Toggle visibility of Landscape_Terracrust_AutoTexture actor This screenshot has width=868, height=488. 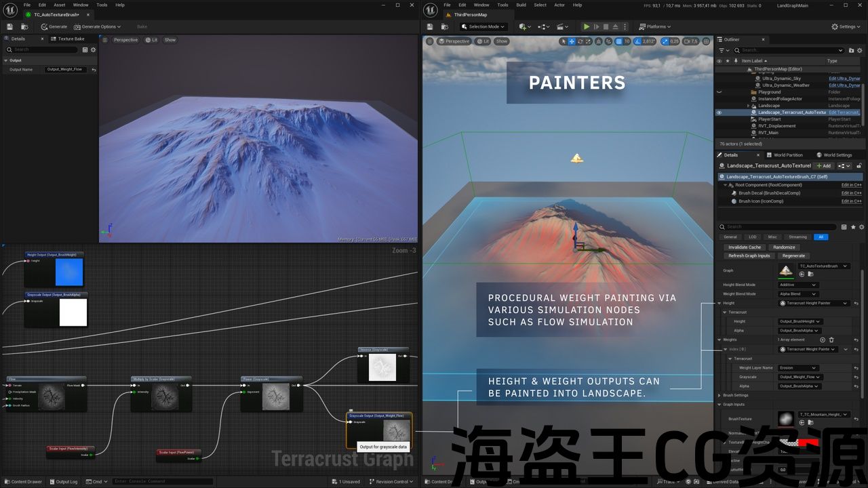coord(719,113)
